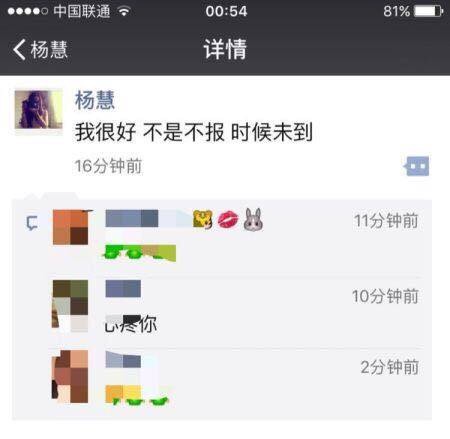The width and height of the screenshot is (450, 439).
Task: Tap the 详情 title in navigation bar
Action: click(x=225, y=49)
